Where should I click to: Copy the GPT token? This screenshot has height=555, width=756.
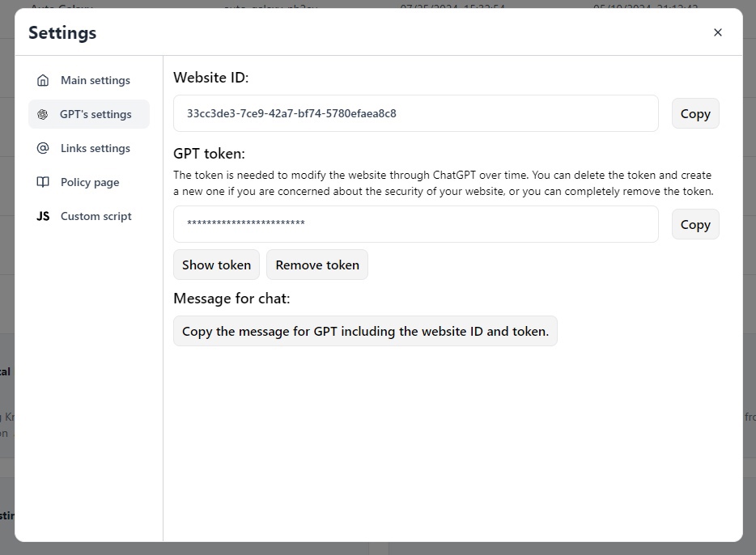[x=694, y=224]
